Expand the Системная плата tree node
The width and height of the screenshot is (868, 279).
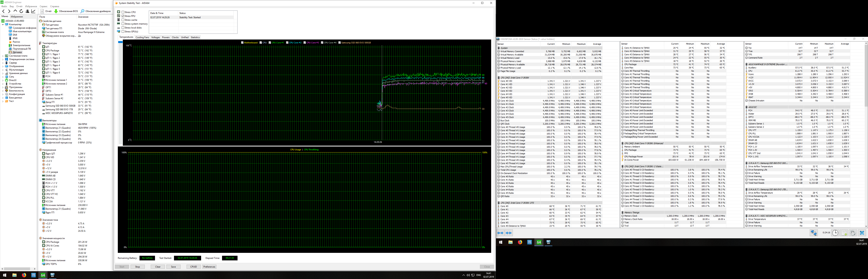(x=3, y=56)
